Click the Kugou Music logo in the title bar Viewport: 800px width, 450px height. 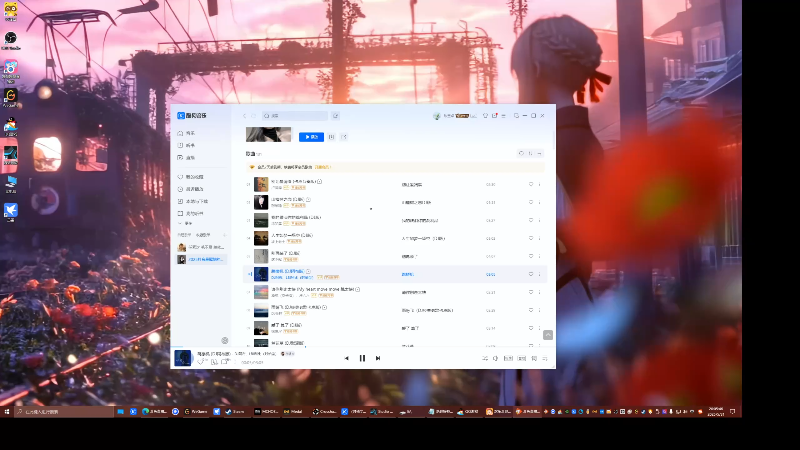192,116
